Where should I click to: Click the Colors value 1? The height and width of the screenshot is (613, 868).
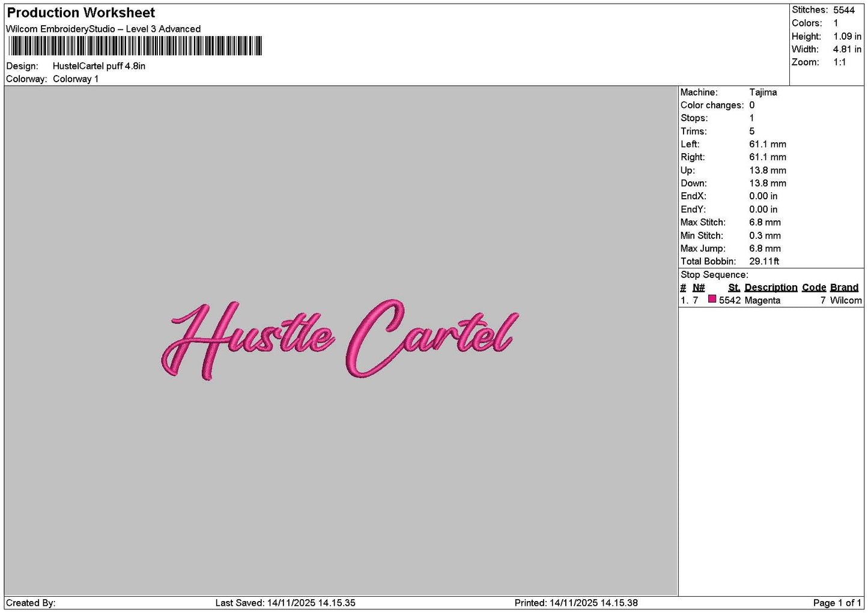click(x=836, y=23)
